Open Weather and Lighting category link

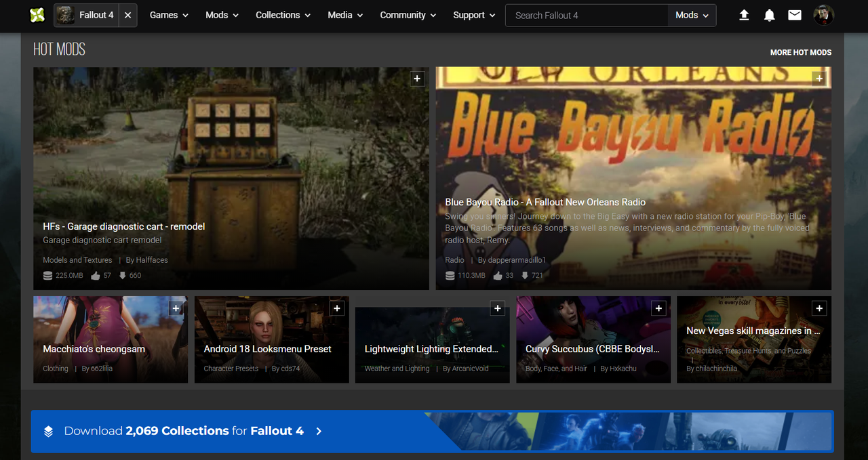pyautogui.click(x=397, y=369)
